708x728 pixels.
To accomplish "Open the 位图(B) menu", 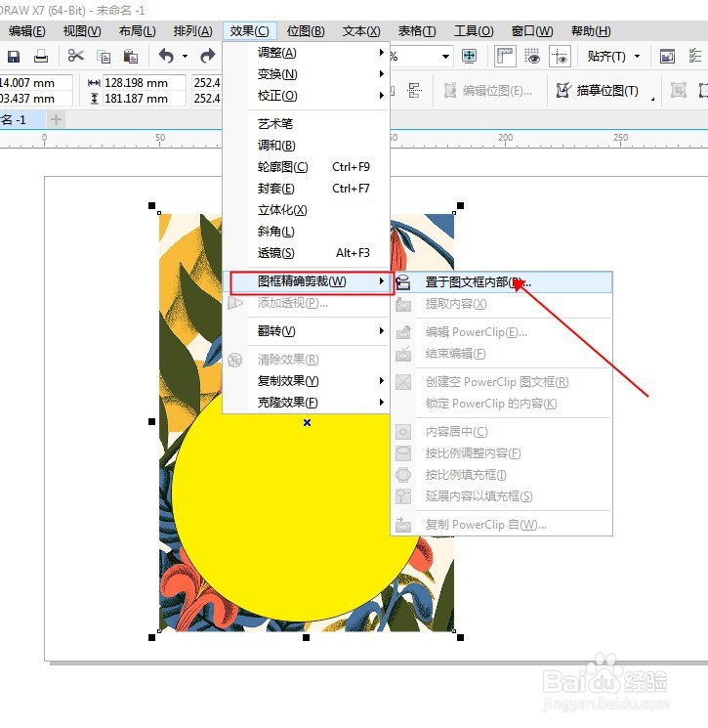I will (x=306, y=31).
